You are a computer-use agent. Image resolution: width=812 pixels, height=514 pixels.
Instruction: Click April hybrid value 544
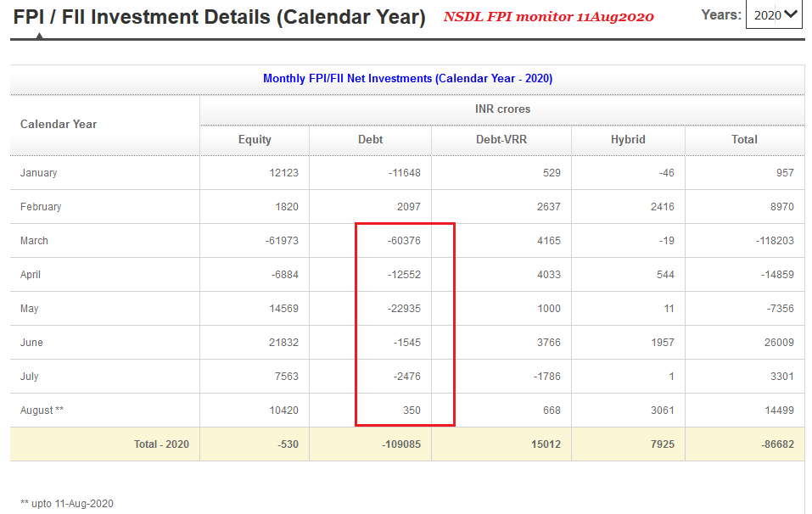[665, 275]
